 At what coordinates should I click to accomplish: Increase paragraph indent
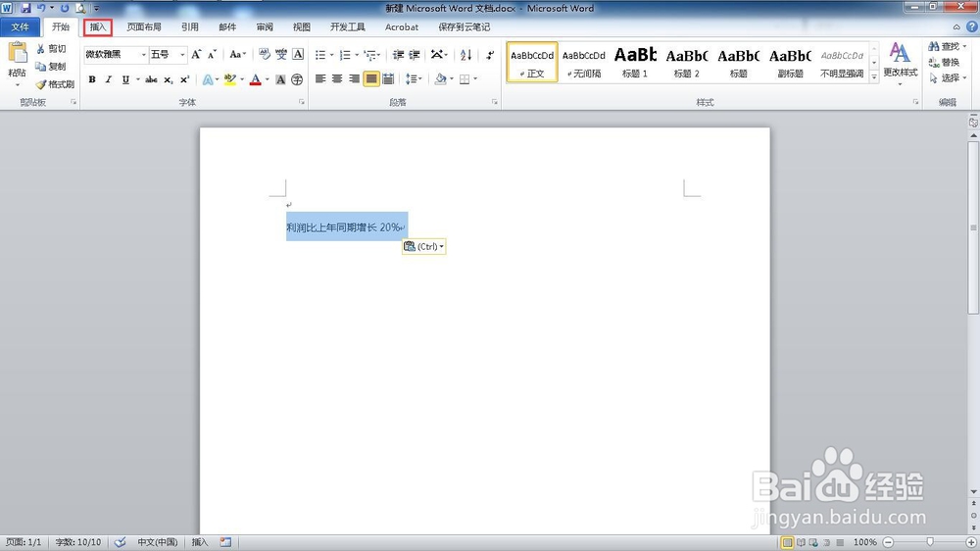tap(415, 55)
